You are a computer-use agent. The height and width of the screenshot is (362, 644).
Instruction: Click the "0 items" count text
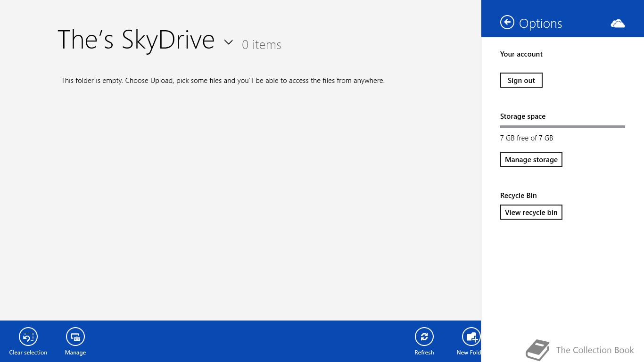tap(262, 45)
